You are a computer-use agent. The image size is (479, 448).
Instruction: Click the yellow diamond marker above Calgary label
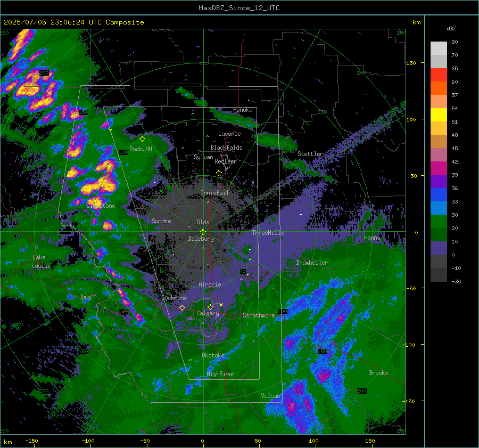coord(210,307)
